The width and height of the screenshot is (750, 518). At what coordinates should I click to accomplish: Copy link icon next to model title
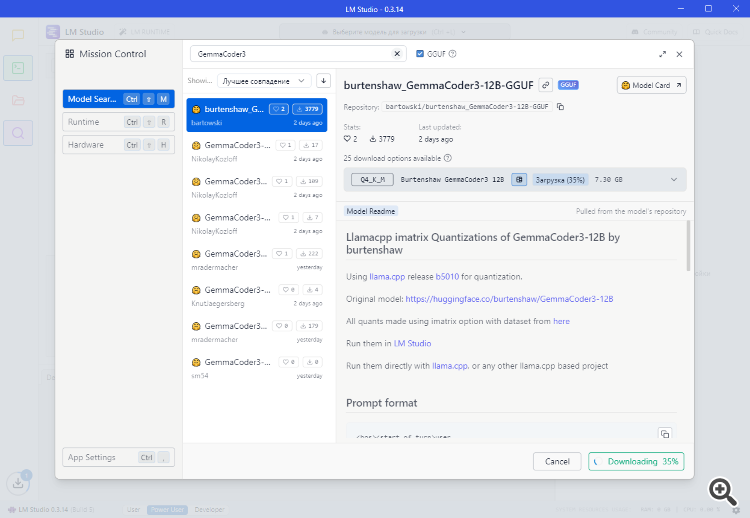tap(545, 85)
